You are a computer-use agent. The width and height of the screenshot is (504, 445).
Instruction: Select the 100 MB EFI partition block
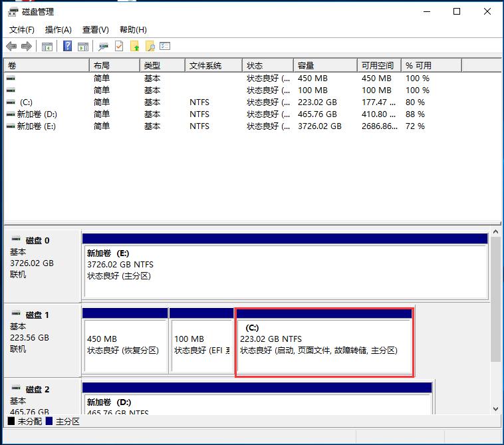click(x=201, y=341)
